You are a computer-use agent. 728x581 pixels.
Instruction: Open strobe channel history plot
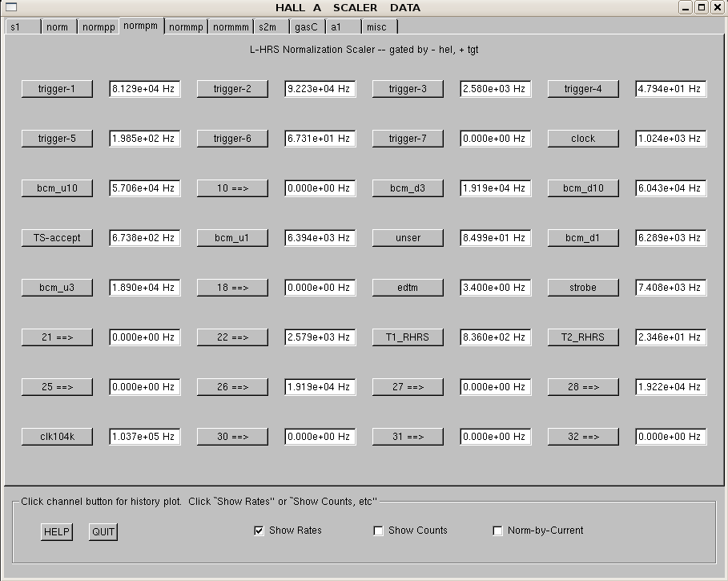pos(584,288)
